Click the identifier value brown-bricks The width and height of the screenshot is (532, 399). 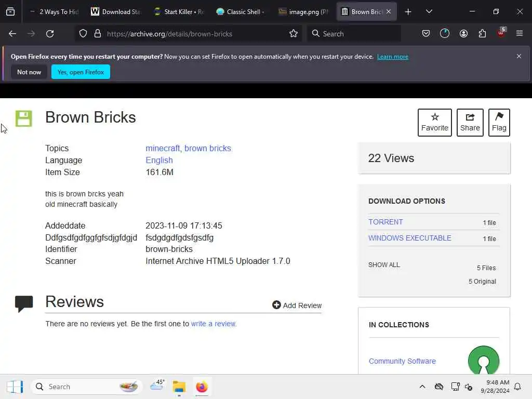(169, 249)
